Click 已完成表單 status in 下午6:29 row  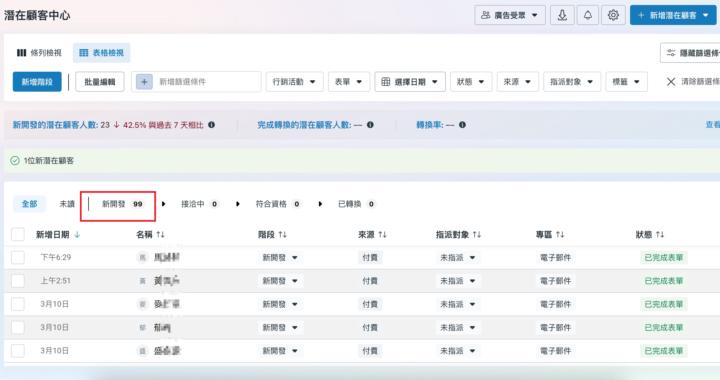(664, 257)
